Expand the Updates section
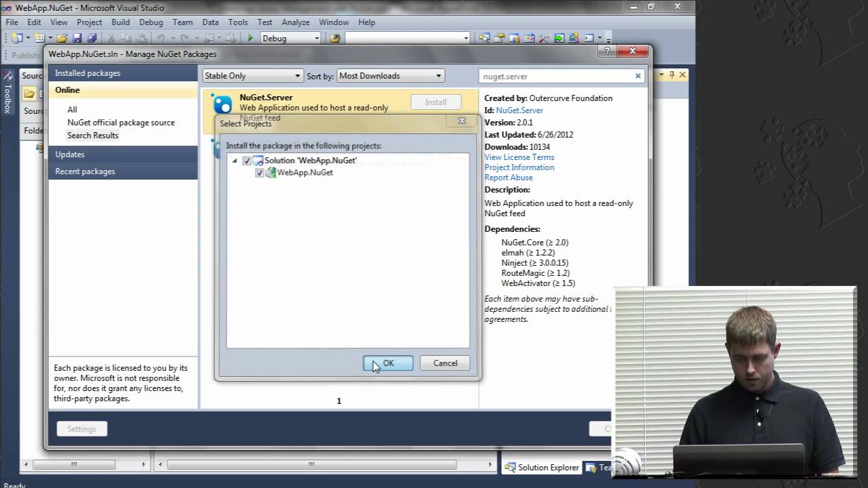Viewport: 868px width, 488px height. [x=123, y=155]
